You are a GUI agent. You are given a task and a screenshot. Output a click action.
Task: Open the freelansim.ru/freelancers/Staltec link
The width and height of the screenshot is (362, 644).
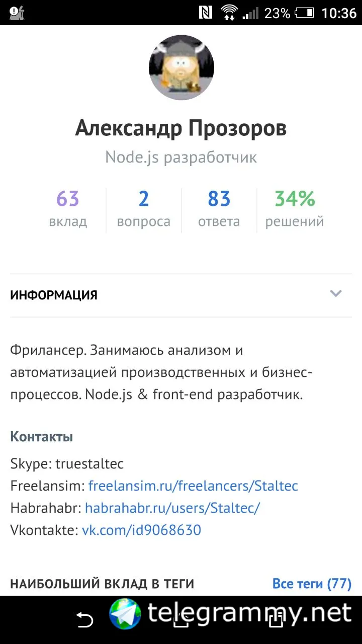pyautogui.click(x=193, y=486)
